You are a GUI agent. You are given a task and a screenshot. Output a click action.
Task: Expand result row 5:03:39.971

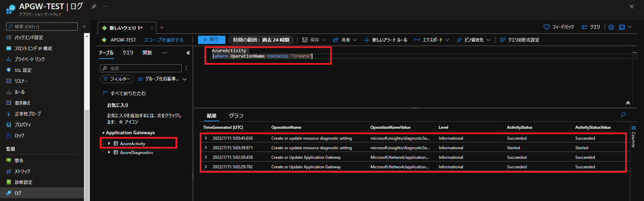[x=206, y=148]
